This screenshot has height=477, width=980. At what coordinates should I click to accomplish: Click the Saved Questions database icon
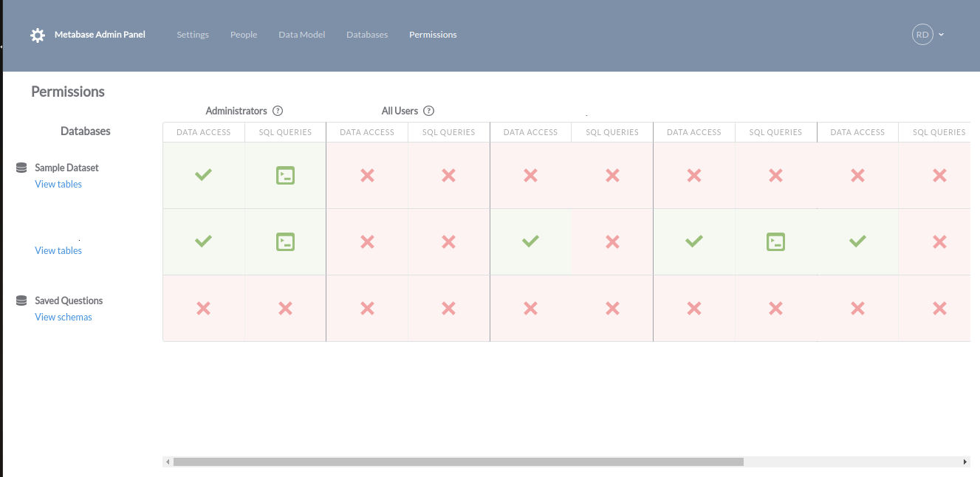[21, 301]
